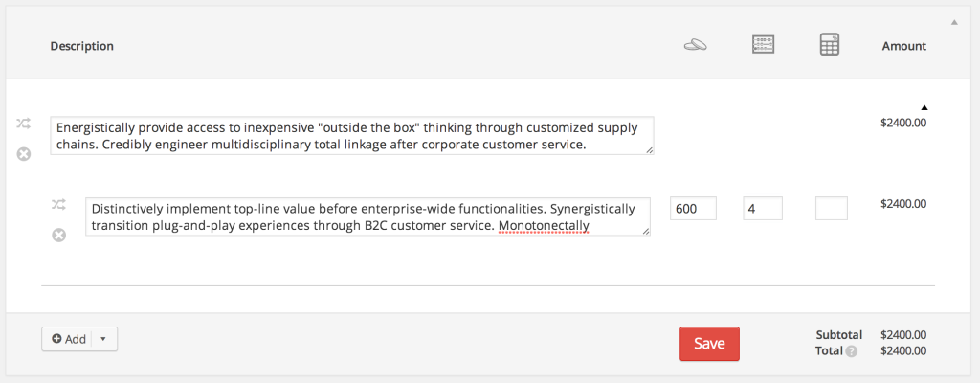Collapse the line item using the black triangle
This screenshot has width=980, height=383.
(924, 107)
